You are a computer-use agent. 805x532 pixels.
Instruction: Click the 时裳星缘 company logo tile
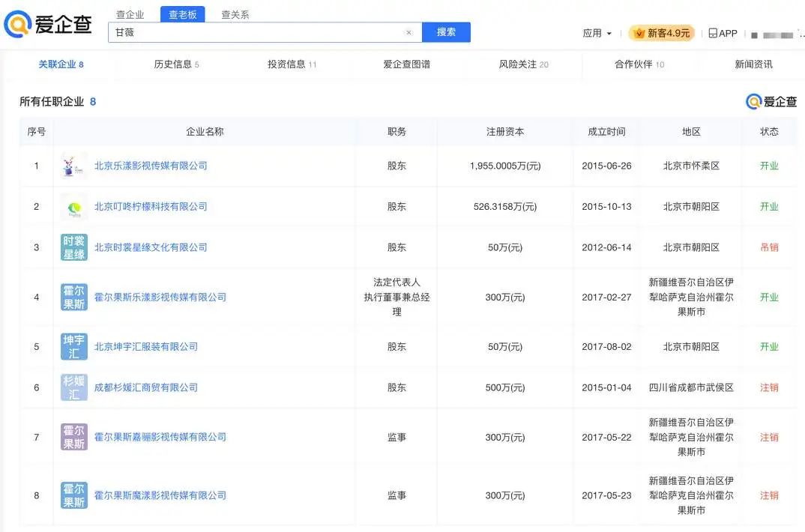73,247
